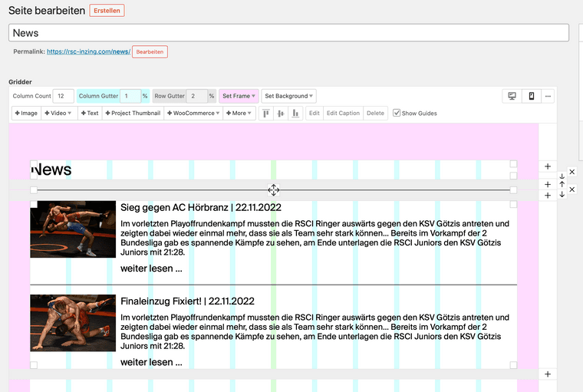The height and width of the screenshot is (392, 583).
Task: Select the Sieg gegen AC Hörbranz thumbnail
Action: point(73,229)
